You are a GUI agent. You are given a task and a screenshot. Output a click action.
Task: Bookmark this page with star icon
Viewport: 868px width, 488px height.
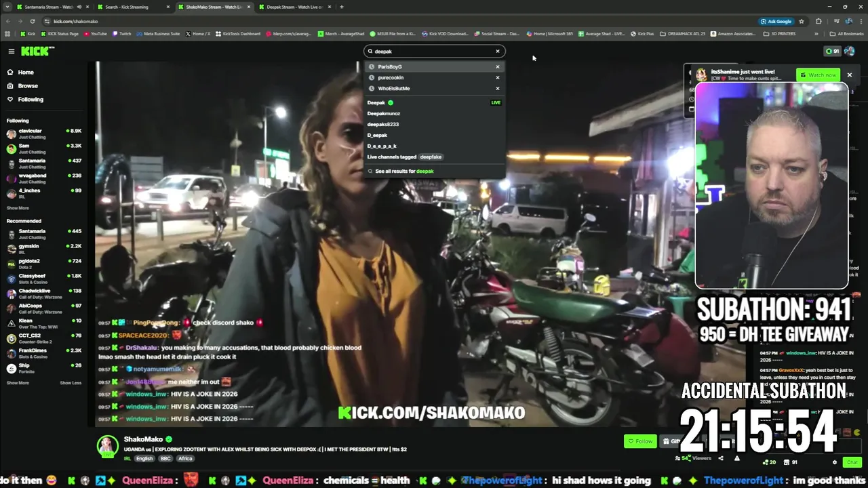tap(802, 21)
